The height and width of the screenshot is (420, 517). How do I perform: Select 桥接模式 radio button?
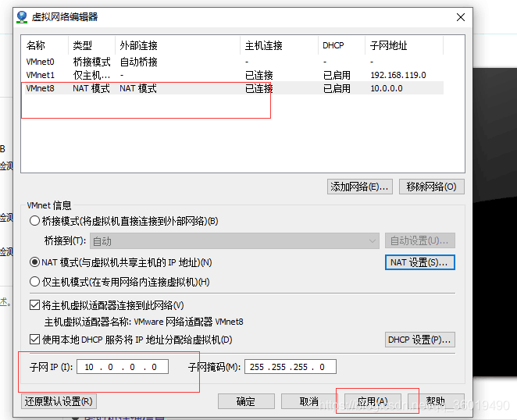[34, 221]
